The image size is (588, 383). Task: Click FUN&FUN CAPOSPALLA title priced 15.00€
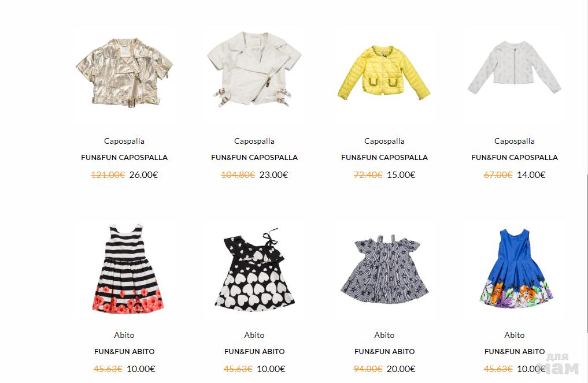pyautogui.click(x=384, y=157)
